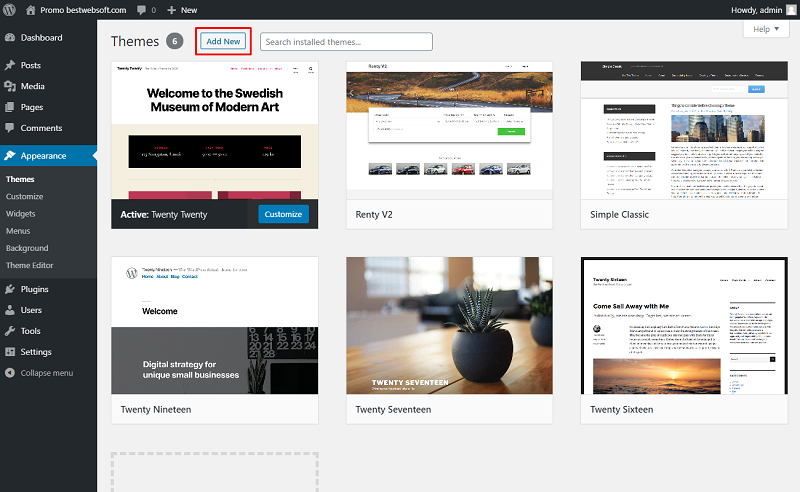Click the Twenty Nineteen theme name
800x492 pixels.
156,409
